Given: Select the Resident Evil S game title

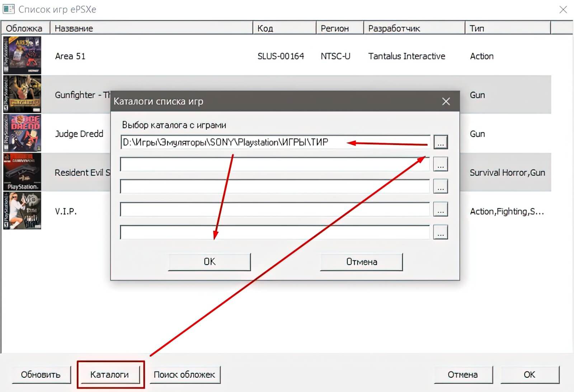Looking at the screenshot, I should (x=83, y=173).
